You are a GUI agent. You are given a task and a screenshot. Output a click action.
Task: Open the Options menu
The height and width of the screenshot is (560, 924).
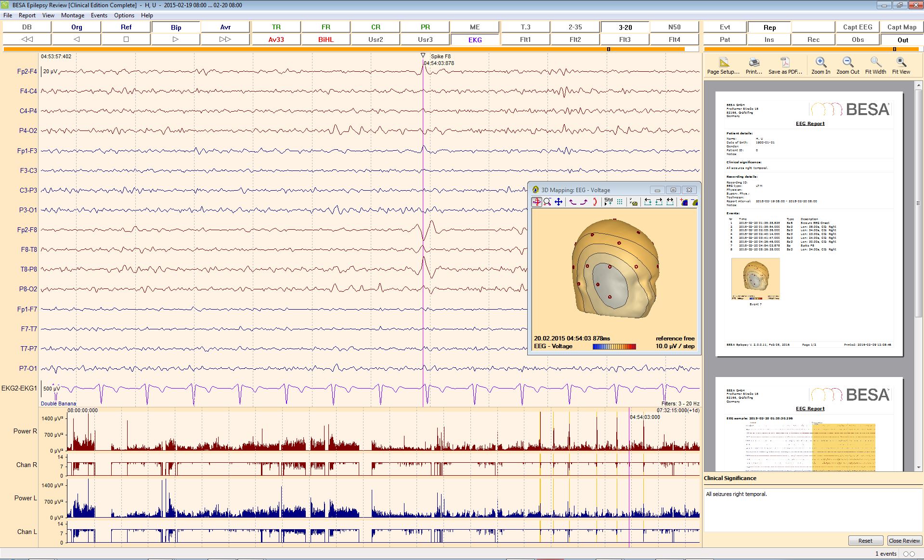[124, 15]
